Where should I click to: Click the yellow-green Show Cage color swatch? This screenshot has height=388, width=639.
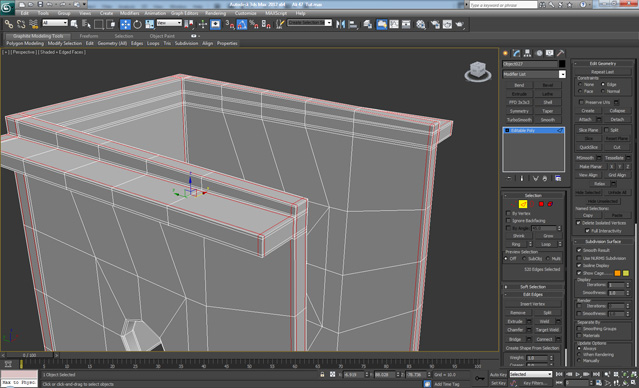[626, 273]
